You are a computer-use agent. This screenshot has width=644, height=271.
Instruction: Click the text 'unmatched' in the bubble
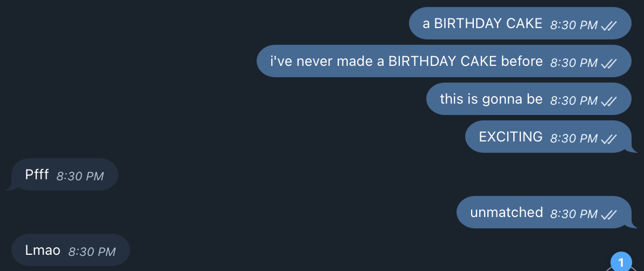click(506, 212)
